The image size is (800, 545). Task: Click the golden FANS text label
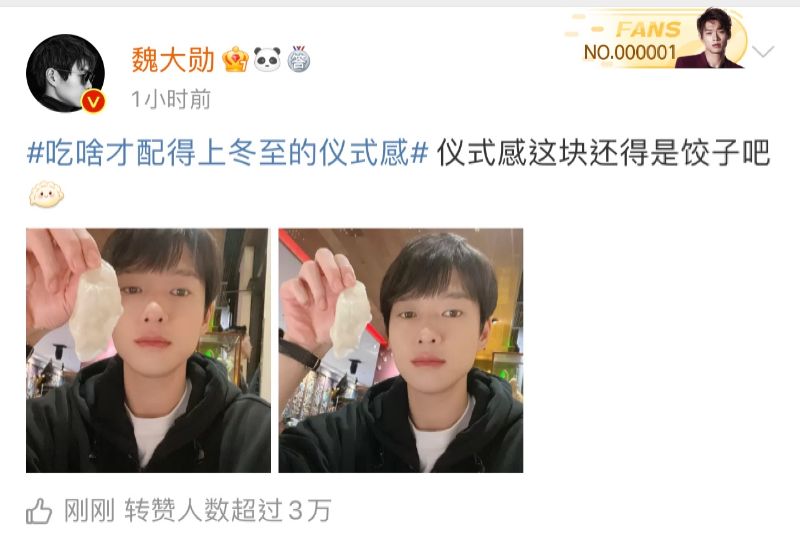[x=648, y=29]
